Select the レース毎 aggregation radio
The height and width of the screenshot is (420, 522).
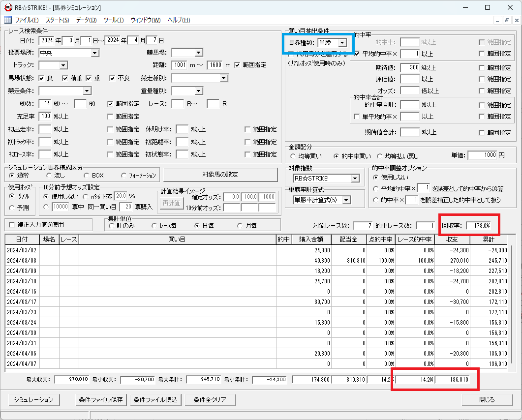coord(154,226)
